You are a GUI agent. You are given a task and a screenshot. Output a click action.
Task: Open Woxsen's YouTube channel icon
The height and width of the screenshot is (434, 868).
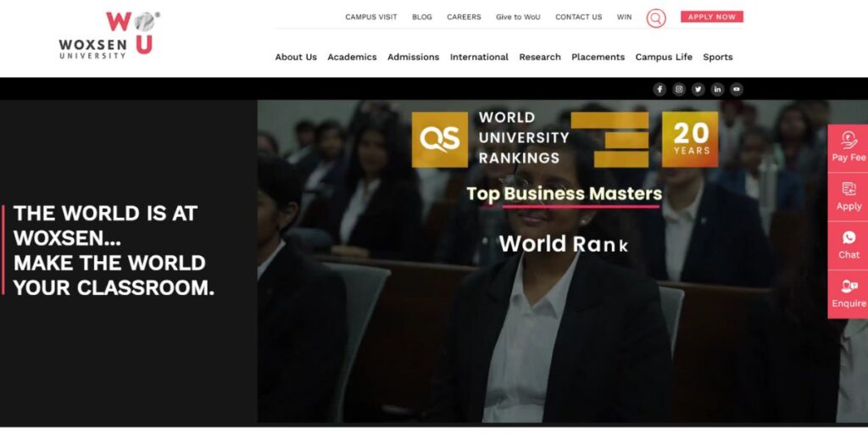point(737,89)
